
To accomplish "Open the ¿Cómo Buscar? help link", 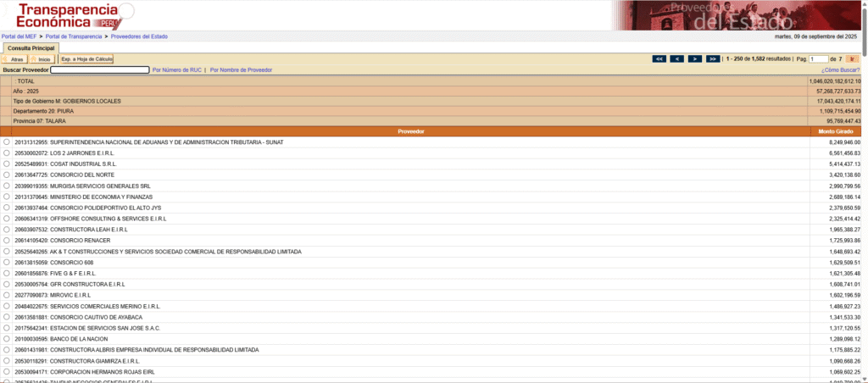I will 841,70.
